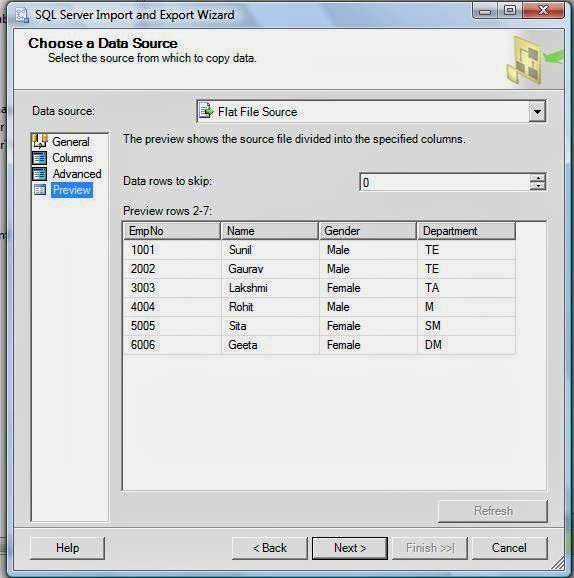The height and width of the screenshot is (578, 574).
Task: Click the Department column header
Action: pos(466,231)
